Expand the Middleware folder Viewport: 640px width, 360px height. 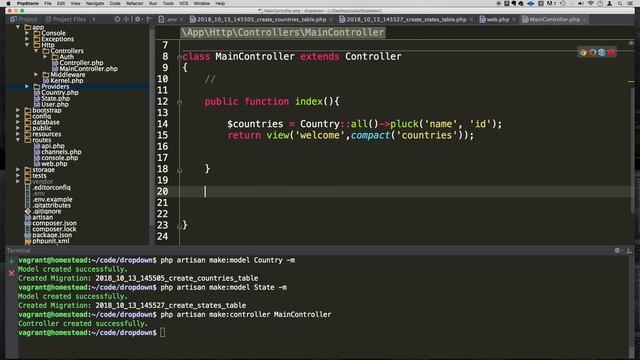click(x=36, y=75)
